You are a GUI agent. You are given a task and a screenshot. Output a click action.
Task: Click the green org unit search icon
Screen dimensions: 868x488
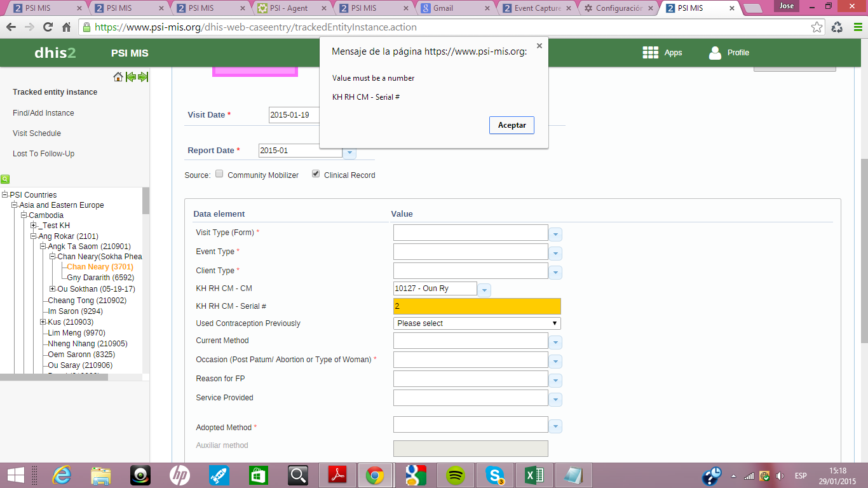click(5, 179)
